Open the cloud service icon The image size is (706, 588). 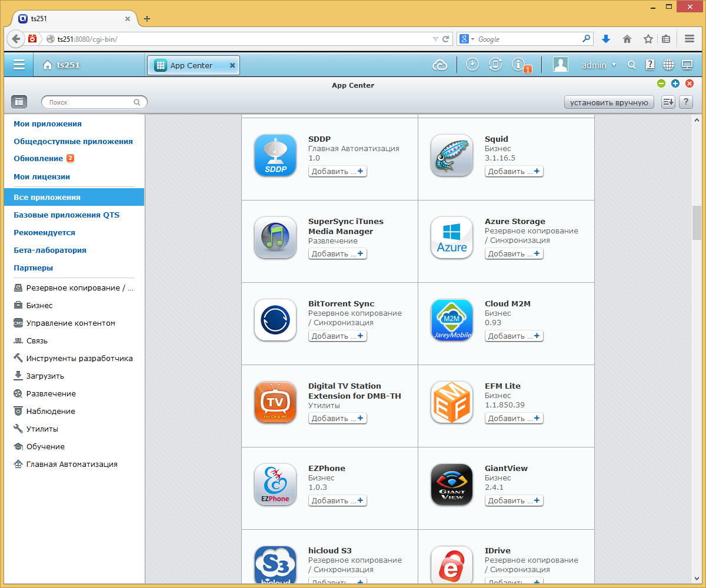[x=440, y=65]
